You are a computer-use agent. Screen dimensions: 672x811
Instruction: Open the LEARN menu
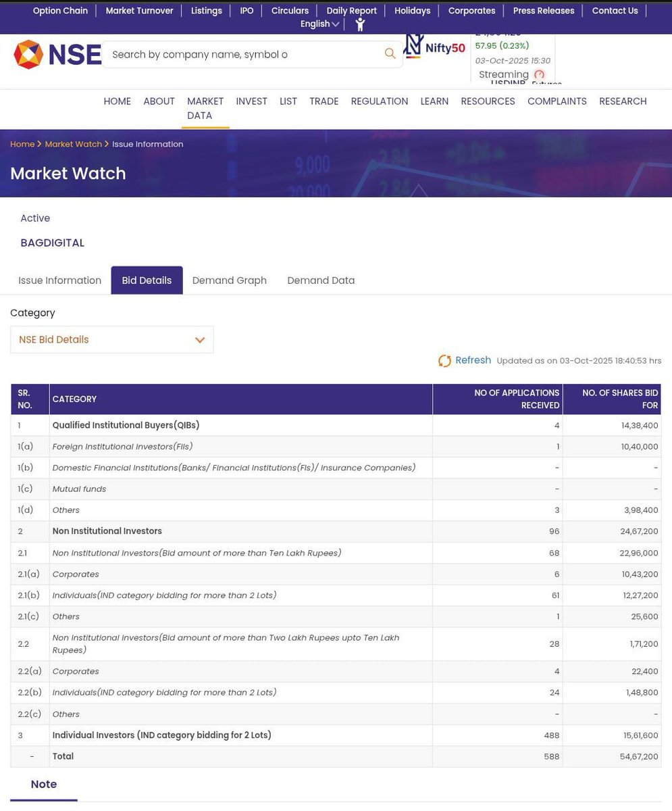click(x=434, y=101)
